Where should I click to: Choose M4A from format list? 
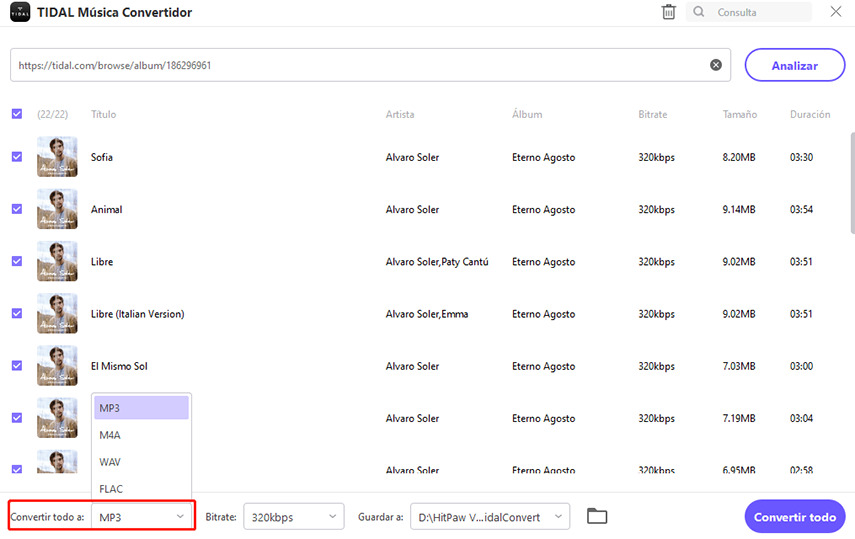(x=141, y=435)
